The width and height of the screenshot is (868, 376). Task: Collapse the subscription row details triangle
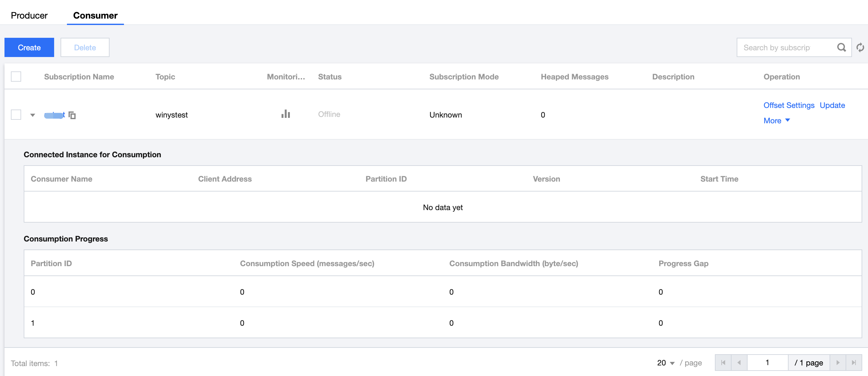tap(33, 115)
